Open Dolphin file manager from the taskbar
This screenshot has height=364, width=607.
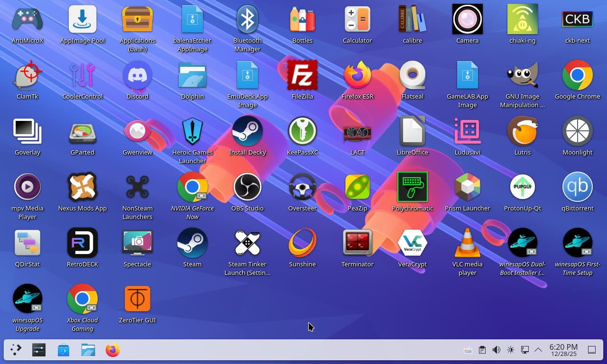pyautogui.click(x=88, y=350)
